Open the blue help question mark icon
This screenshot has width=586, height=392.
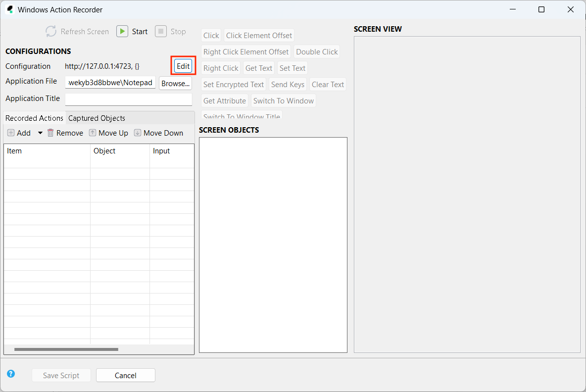(11, 374)
